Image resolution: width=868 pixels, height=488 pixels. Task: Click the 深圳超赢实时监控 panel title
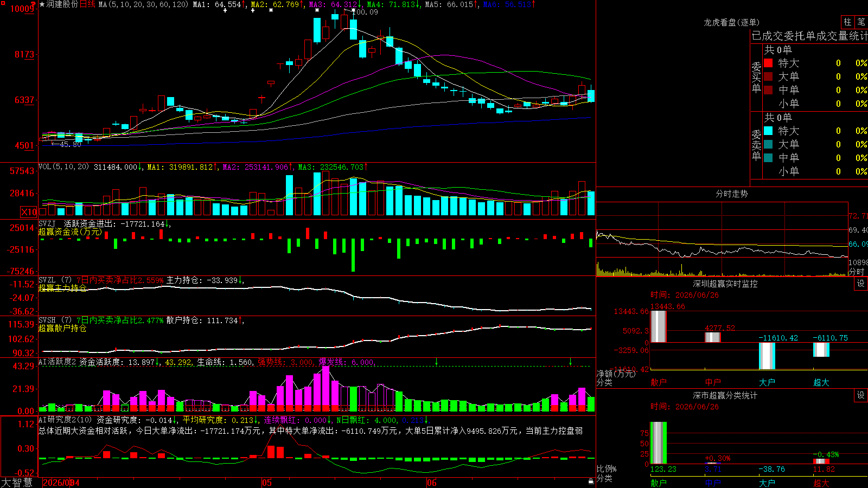[725, 284]
